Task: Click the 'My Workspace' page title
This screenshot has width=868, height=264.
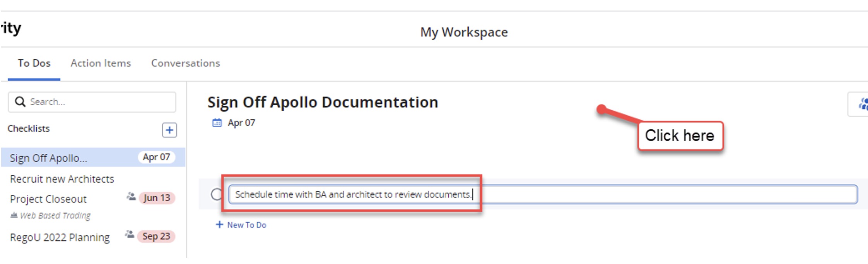Action: coord(464,32)
